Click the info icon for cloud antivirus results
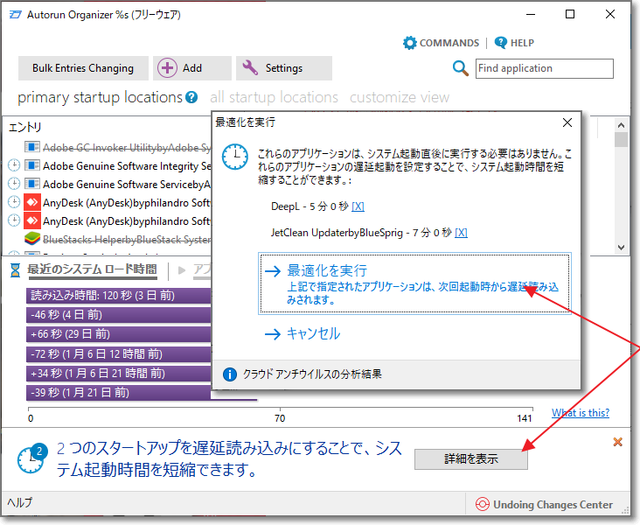The height and width of the screenshot is (525, 640). (x=231, y=374)
